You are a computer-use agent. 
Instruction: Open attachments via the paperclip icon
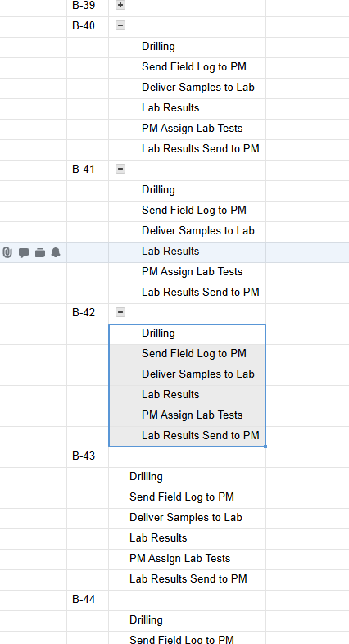click(x=7, y=252)
